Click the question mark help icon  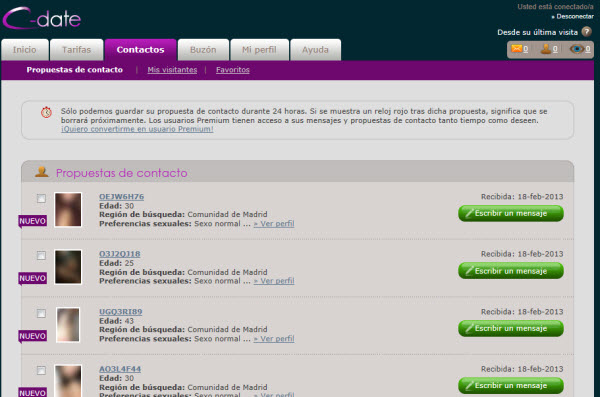point(586,31)
